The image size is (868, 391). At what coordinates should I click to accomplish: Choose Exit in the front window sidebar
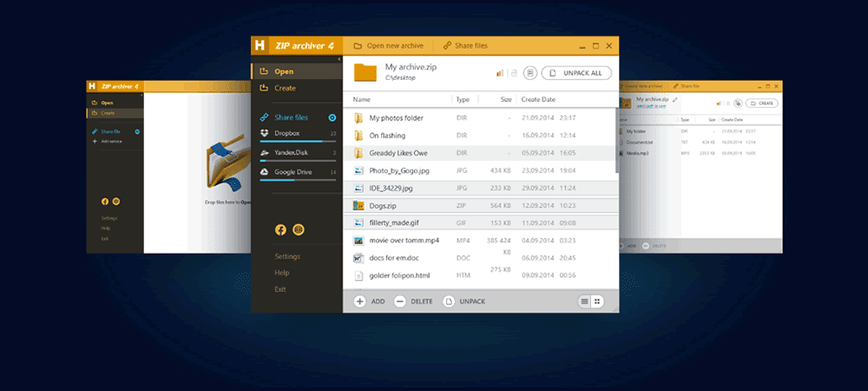(280, 289)
